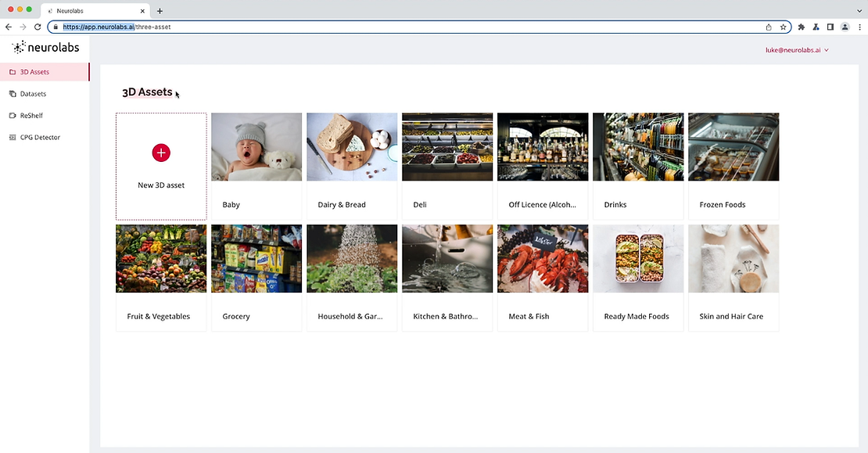Click the red plus New 3D asset icon
The image size is (868, 453).
161,153
